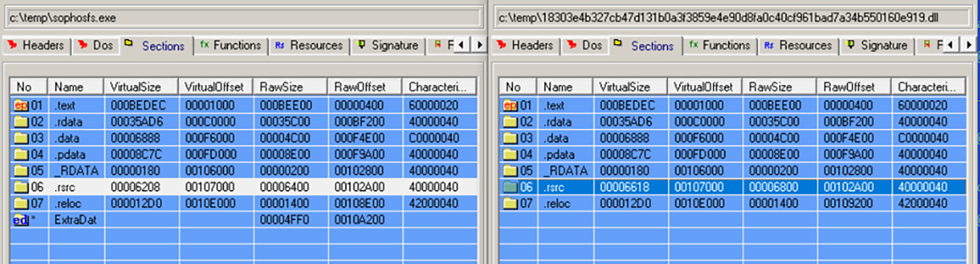The image size is (980, 264).
Task: Sort by VirtualSize column in sophosfs.exe pane
Action: pos(141,87)
